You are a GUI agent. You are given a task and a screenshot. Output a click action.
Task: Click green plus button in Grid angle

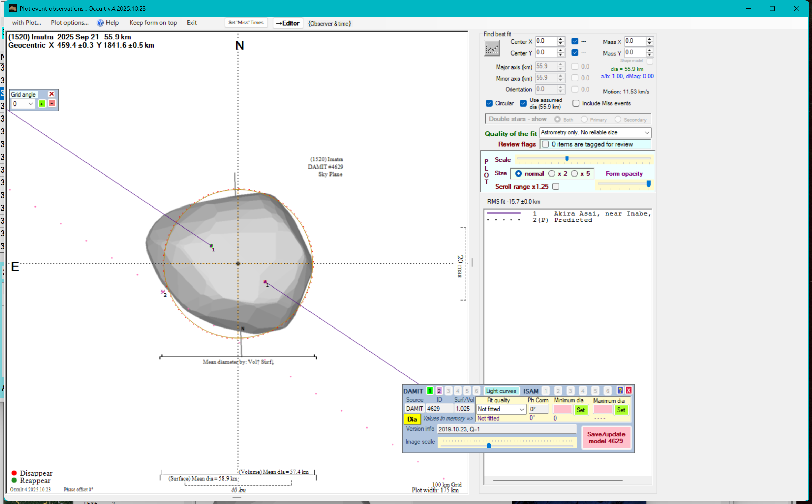point(42,104)
